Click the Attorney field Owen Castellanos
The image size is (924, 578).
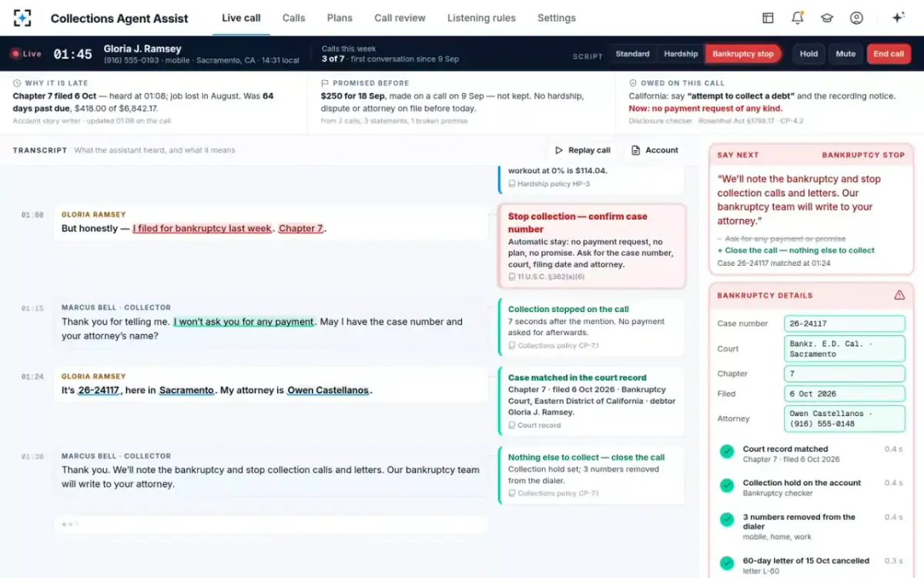point(844,418)
